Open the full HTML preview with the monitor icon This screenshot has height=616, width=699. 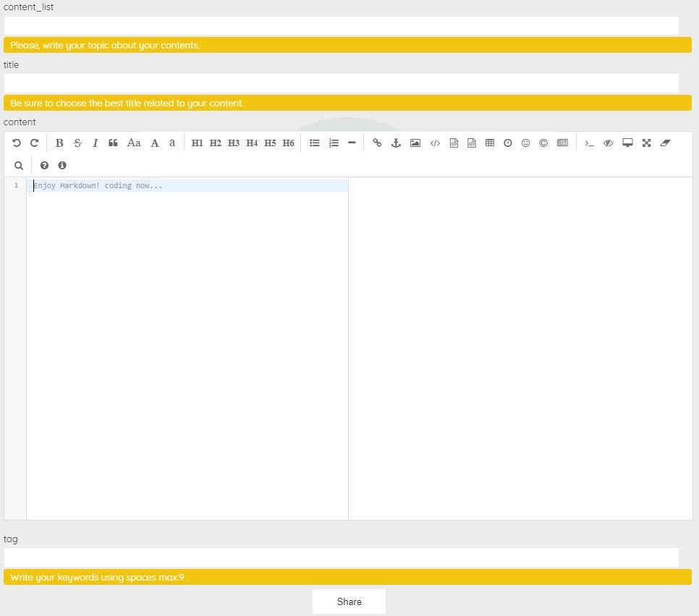[627, 143]
